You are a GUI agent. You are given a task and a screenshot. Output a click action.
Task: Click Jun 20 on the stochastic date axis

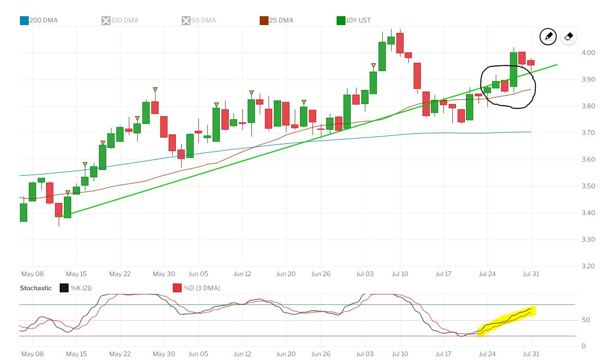286,354
